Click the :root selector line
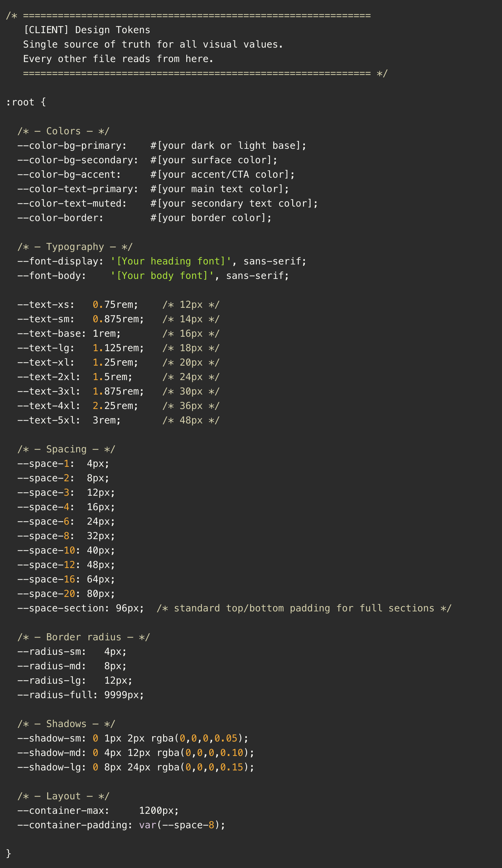 coord(26,102)
